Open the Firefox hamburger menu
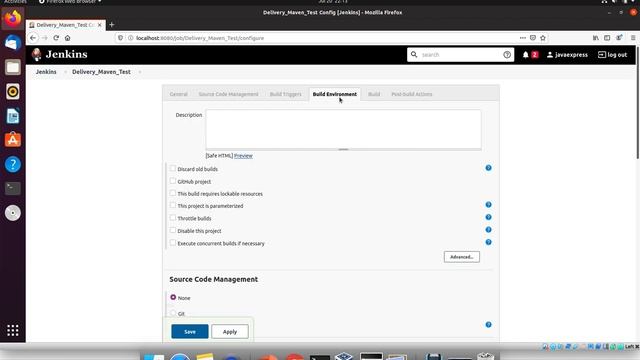 [x=633, y=38]
